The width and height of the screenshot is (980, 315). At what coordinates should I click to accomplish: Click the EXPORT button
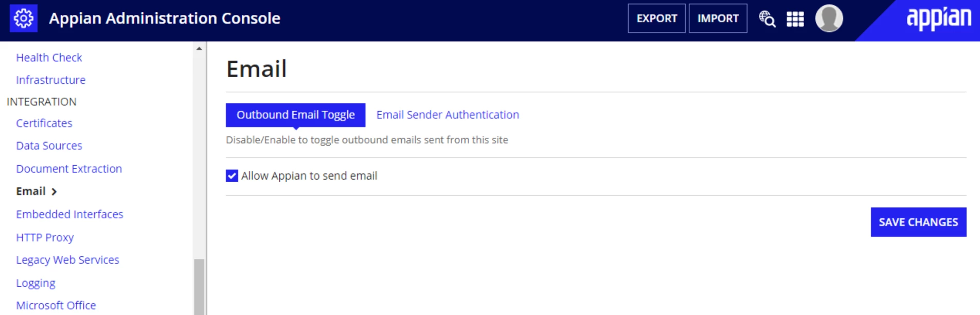[x=656, y=19]
